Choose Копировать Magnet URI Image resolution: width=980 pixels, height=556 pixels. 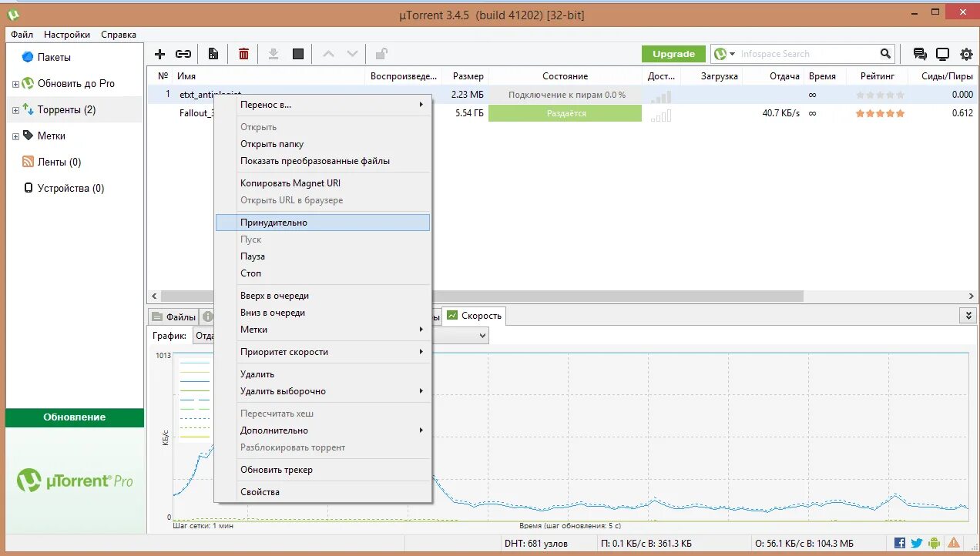pyautogui.click(x=322, y=183)
